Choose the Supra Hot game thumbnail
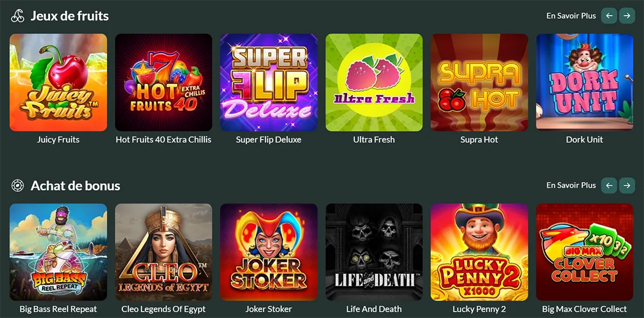The height and width of the screenshot is (318, 644). click(479, 83)
